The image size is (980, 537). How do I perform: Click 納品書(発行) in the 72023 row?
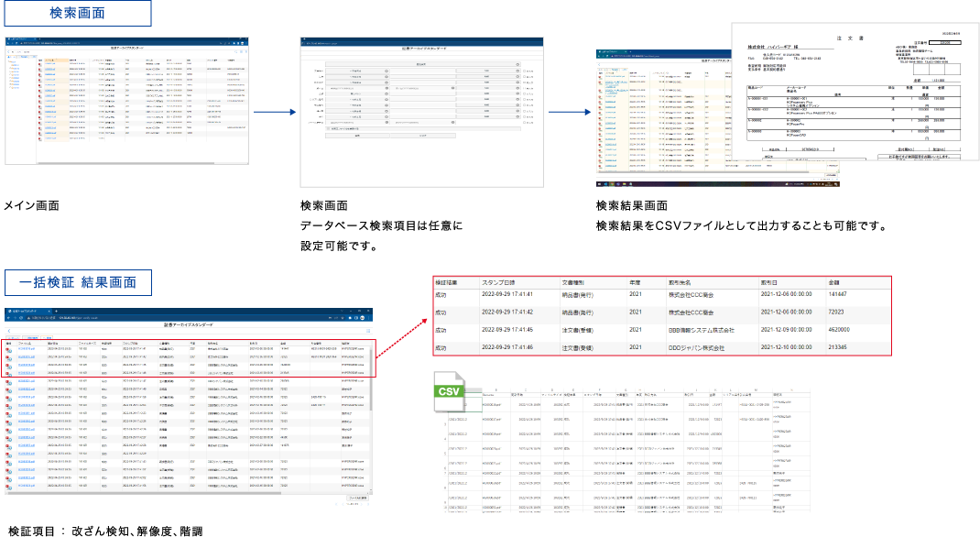point(578,312)
